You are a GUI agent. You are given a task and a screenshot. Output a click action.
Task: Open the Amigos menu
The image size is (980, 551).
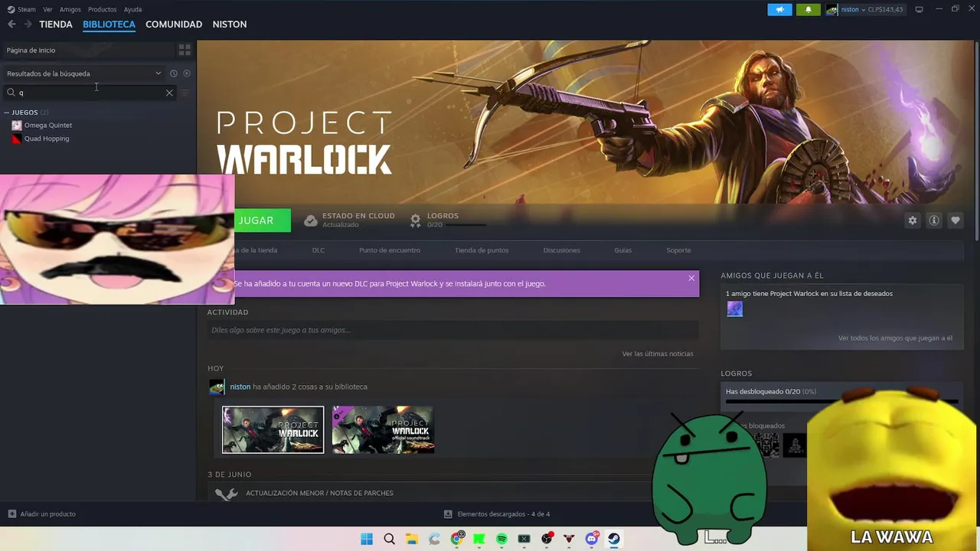(70, 9)
